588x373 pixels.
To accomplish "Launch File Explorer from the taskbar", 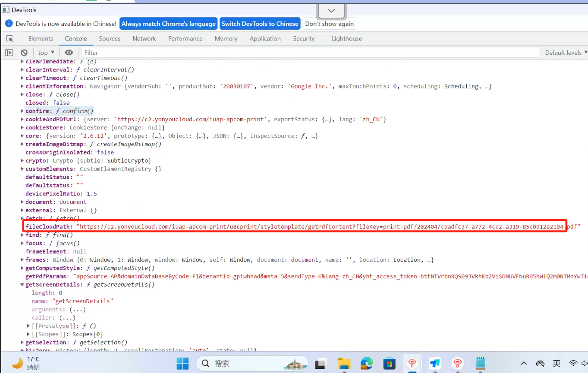I will pos(343,363).
